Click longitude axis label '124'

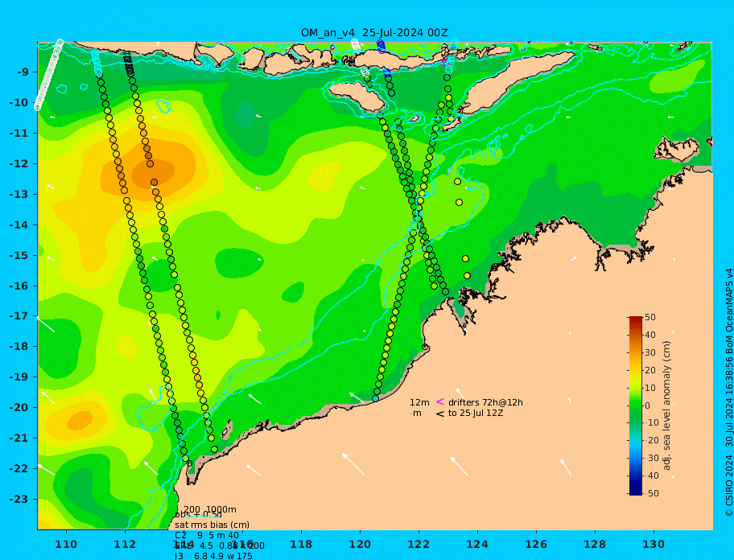tap(477, 545)
